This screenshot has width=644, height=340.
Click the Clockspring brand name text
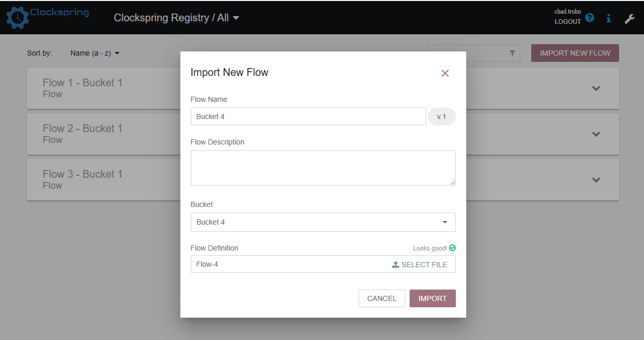coord(59,12)
